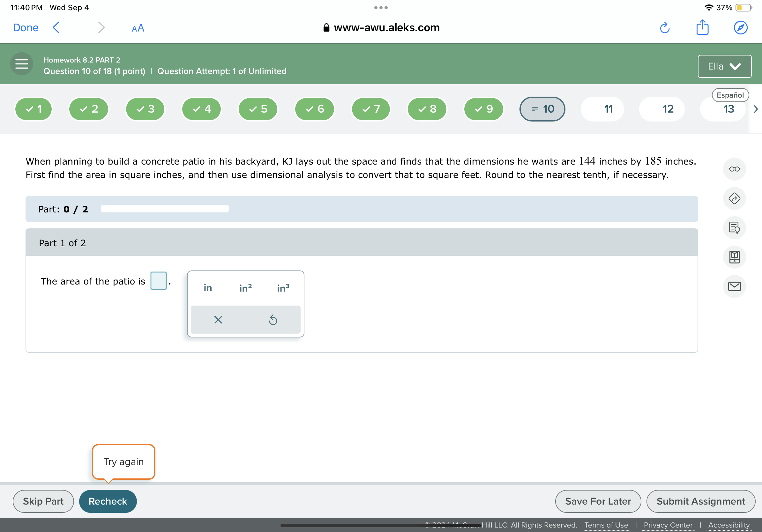
Task: Click the Submit Assignment button
Action: pyautogui.click(x=700, y=501)
